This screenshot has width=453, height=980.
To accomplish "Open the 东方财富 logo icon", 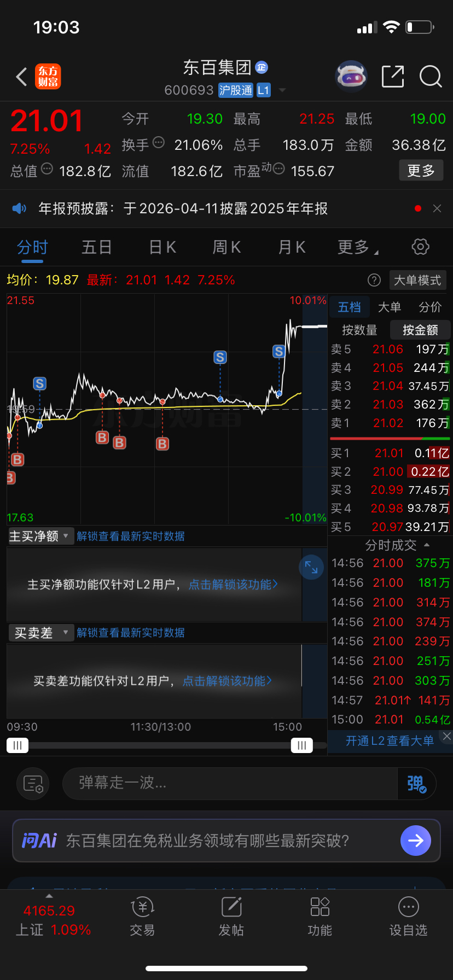I will point(48,77).
